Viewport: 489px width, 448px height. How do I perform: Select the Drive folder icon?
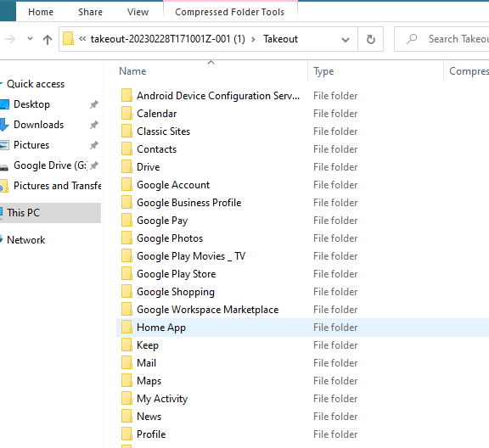(126, 166)
